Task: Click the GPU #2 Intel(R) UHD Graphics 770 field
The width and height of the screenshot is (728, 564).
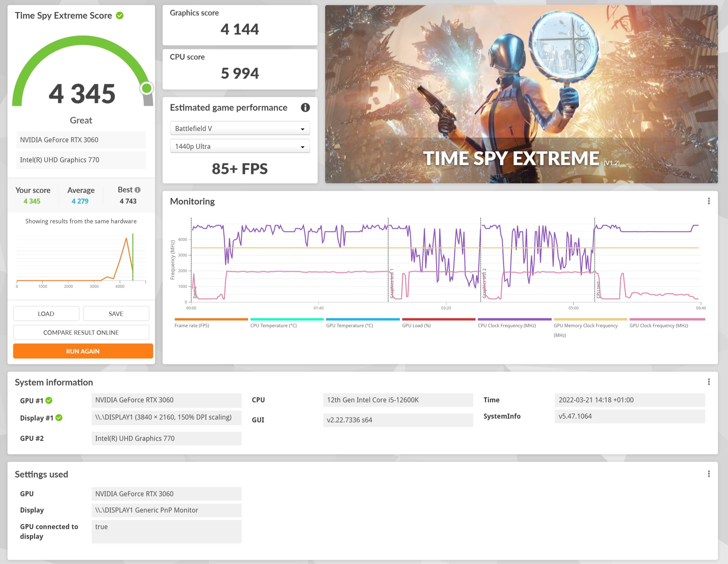Action: point(166,438)
